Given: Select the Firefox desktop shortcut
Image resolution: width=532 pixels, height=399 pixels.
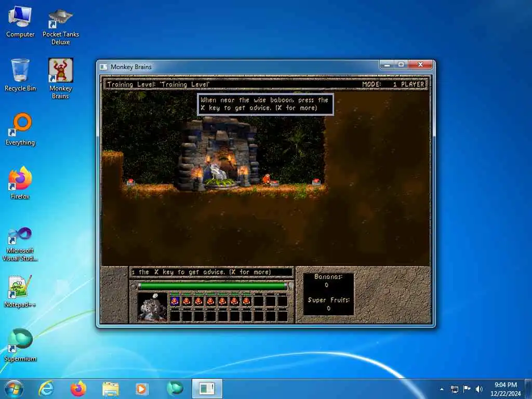Looking at the screenshot, I should point(20,183).
